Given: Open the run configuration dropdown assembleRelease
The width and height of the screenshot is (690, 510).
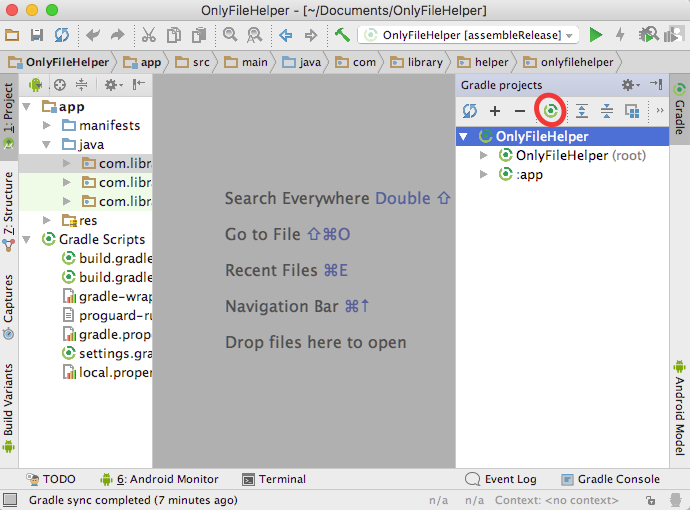Looking at the screenshot, I should 468,35.
